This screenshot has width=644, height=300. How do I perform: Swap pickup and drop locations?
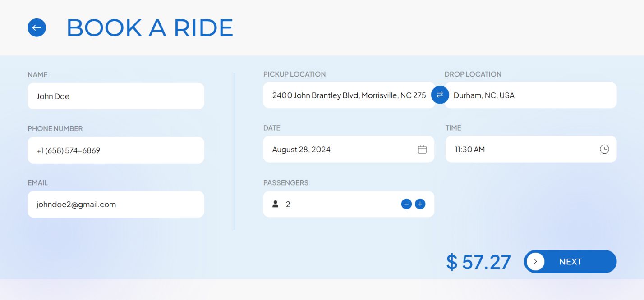pyautogui.click(x=440, y=95)
